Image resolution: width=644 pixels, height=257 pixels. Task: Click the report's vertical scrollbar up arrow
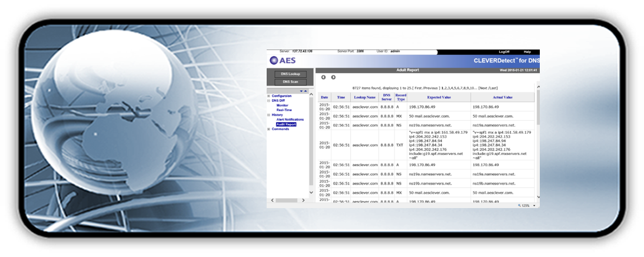537,87
